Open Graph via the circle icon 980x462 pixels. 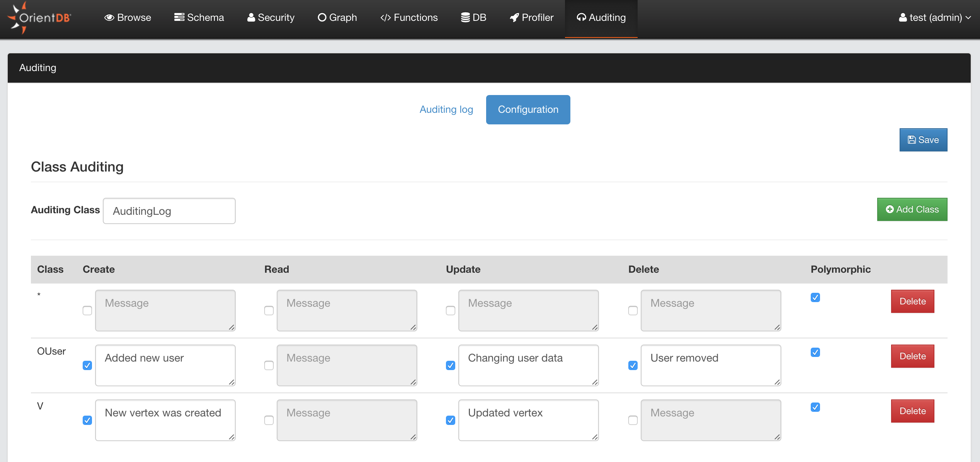tap(322, 17)
